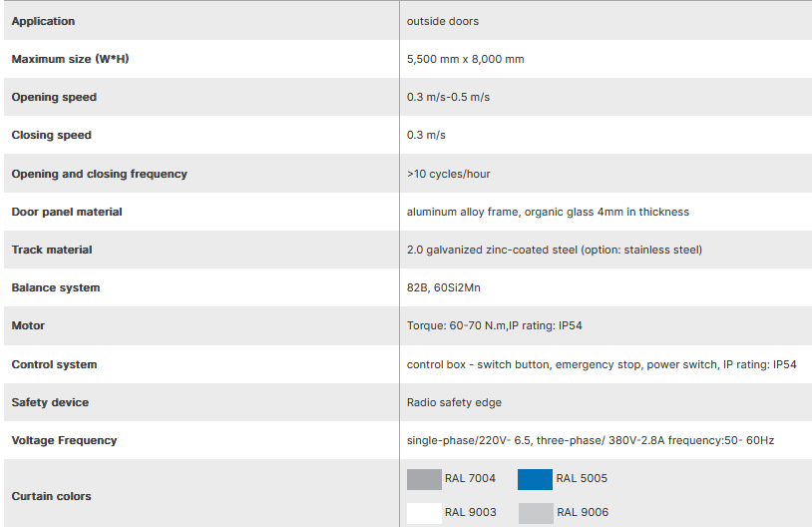Image resolution: width=812 pixels, height=527 pixels.
Task: Click the Control system label
Action: tap(54, 364)
